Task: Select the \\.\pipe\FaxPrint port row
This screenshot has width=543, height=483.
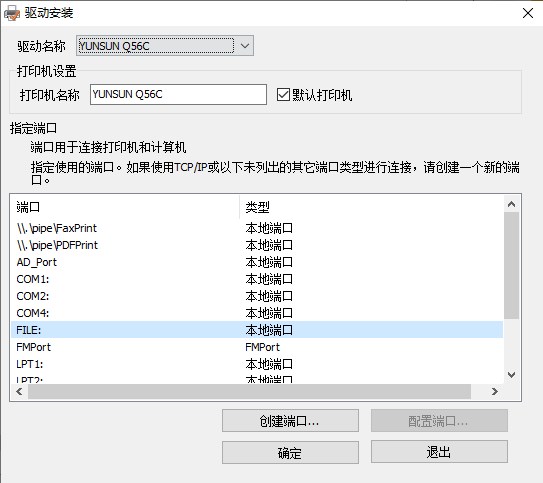Action: click(x=257, y=228)
